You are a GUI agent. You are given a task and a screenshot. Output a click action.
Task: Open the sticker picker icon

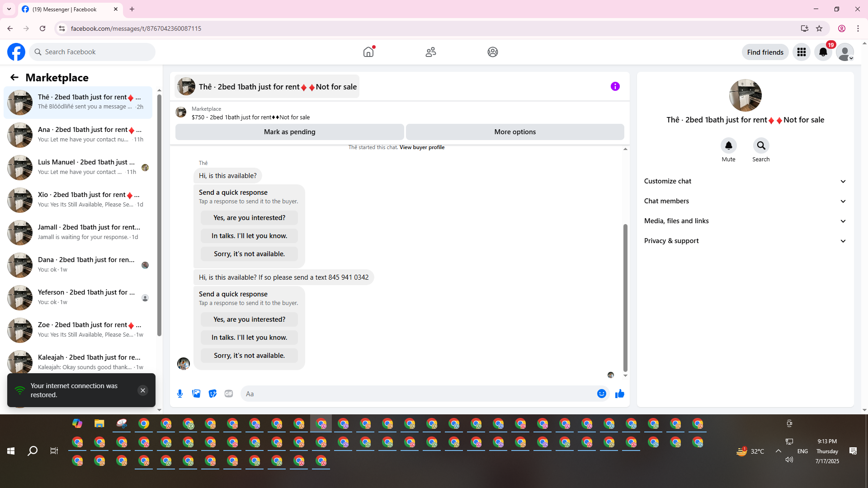point(212,394)
